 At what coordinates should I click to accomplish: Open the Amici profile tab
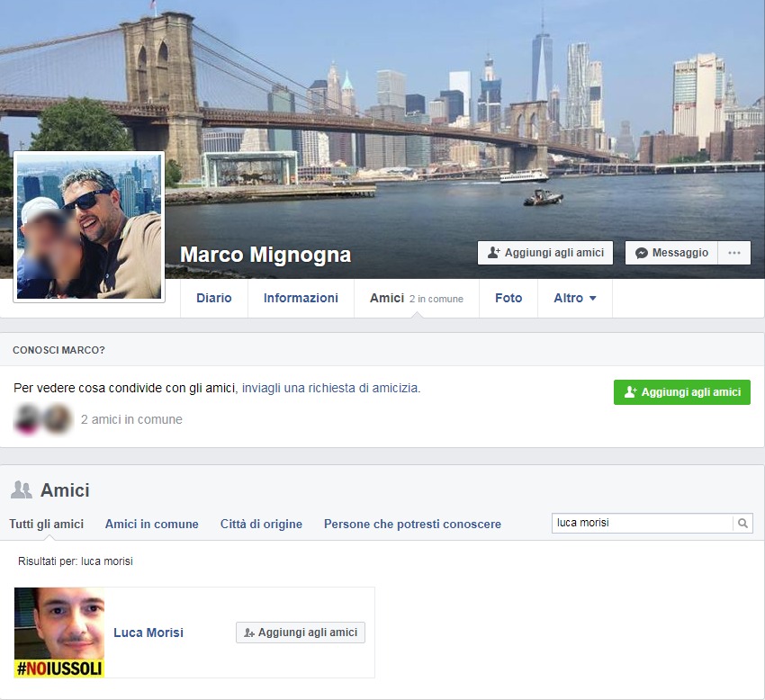[x=416, y=298]
